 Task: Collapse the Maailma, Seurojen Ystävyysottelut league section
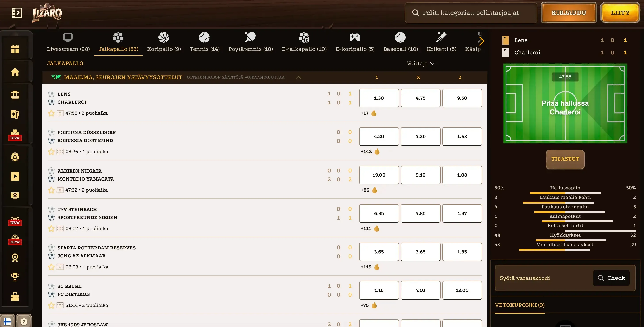point(298,77)
